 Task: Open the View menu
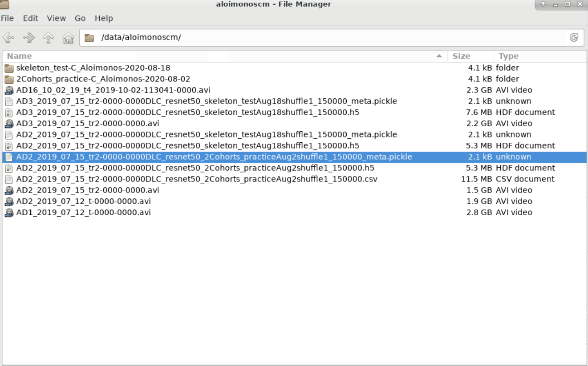pyautogui.click(x=56, y=18)
